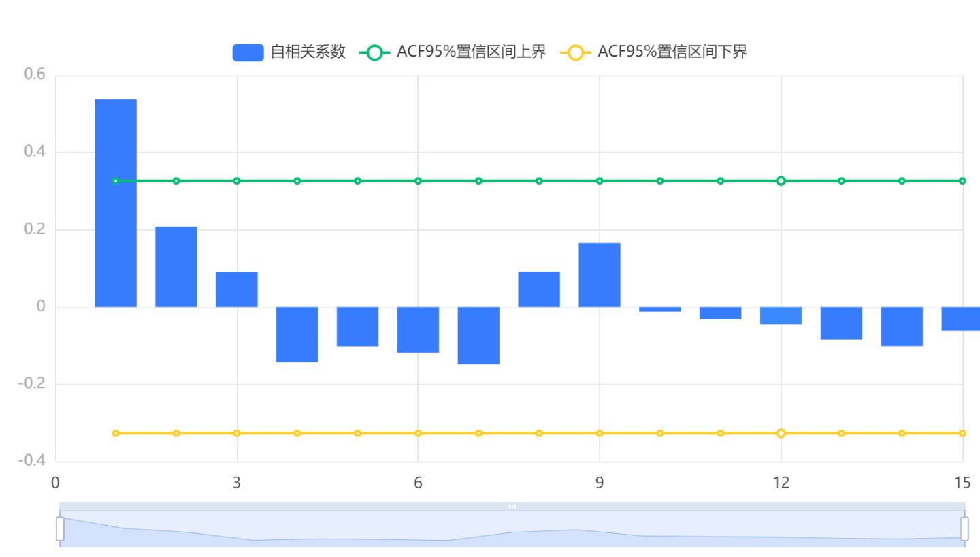Select the enlarged green point at lag 12
980x557 pixels.
[781, 180]
